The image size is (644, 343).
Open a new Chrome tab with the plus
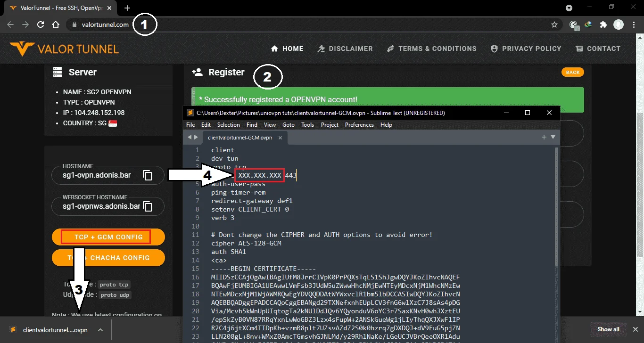click(127, 8)
